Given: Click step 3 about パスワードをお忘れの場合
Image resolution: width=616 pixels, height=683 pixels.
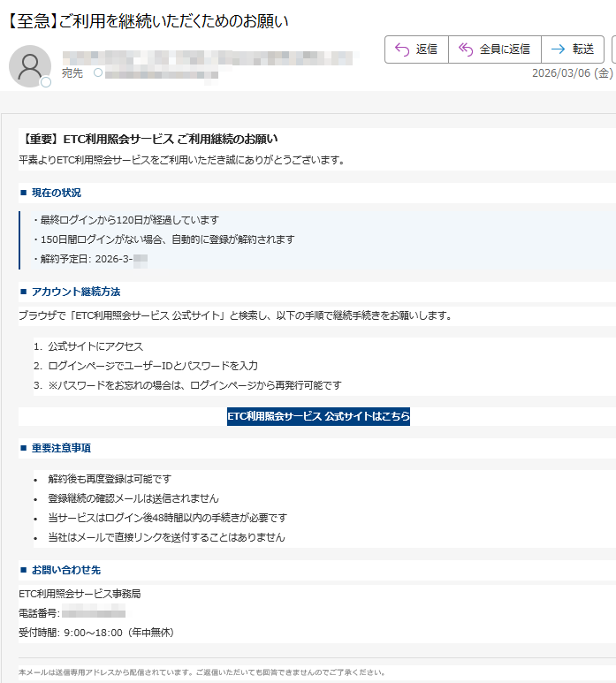Looking at the screenshot, I should [187, 385].
